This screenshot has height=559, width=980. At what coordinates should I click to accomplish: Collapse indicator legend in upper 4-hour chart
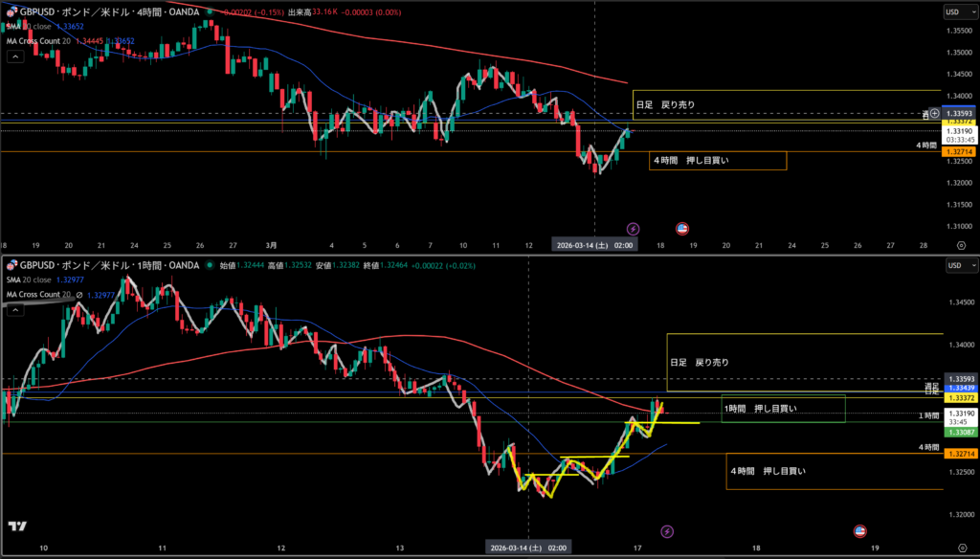15,56
